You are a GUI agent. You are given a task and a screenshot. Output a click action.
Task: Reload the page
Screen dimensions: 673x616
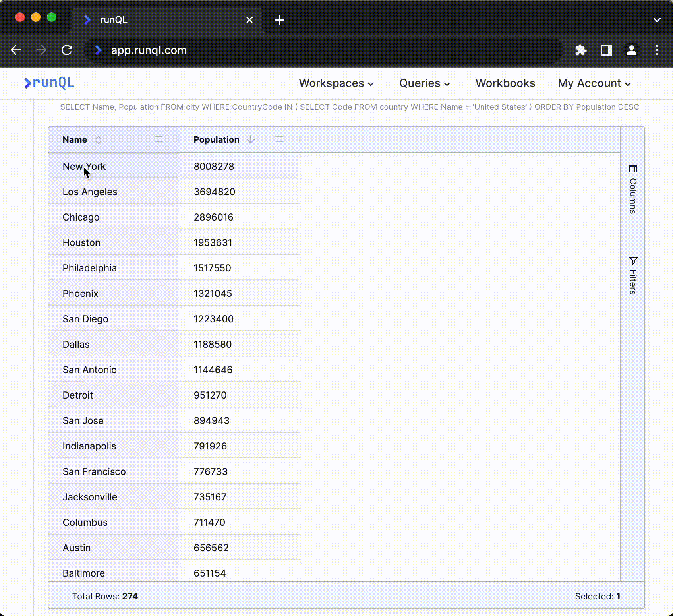tap(67, 50)
